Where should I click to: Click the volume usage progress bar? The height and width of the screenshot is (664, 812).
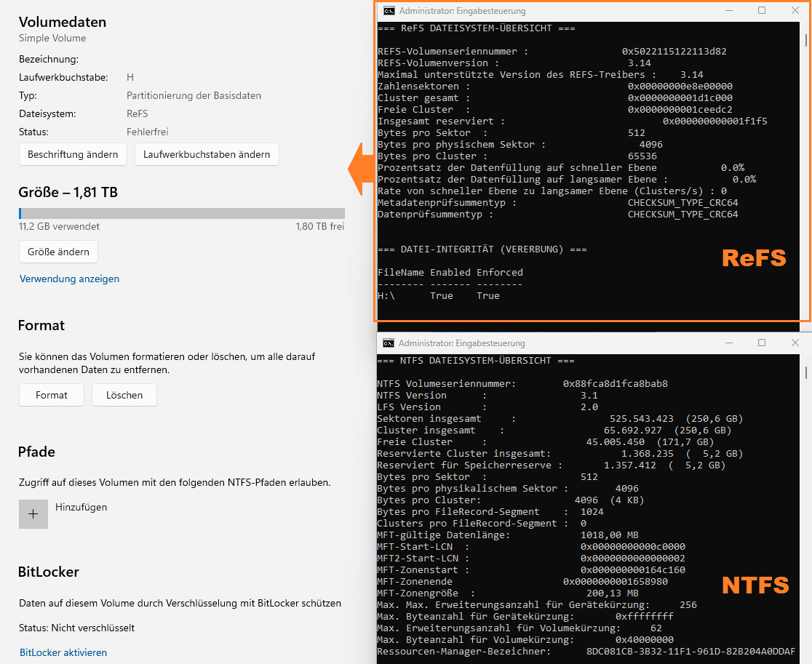click(x=182, y=213)
